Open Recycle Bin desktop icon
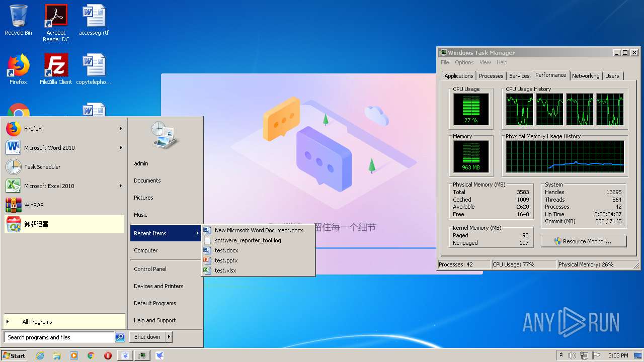The height and width of the screenshot is (362, 644). [18, 20]
